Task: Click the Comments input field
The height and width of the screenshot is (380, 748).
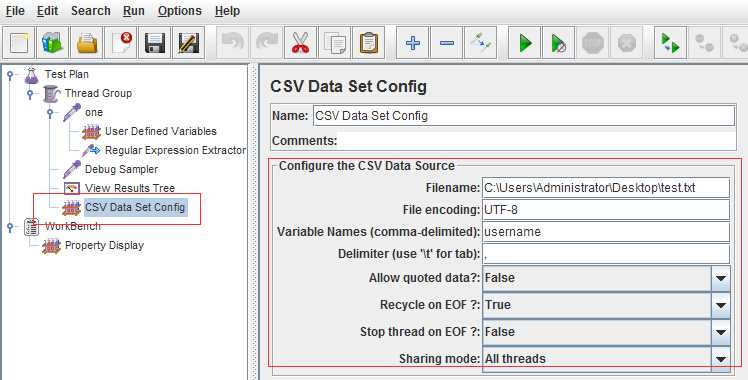Action: click(536, 141)
